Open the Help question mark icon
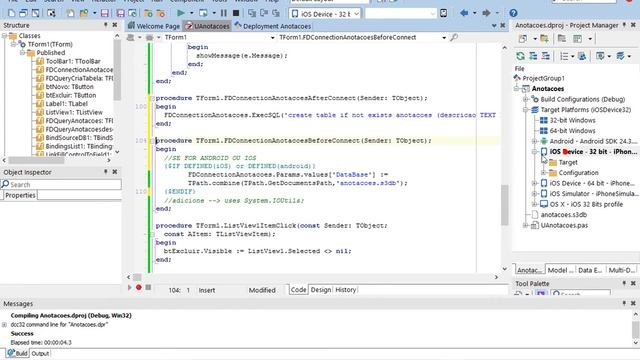640x360 pixels. 513,13
